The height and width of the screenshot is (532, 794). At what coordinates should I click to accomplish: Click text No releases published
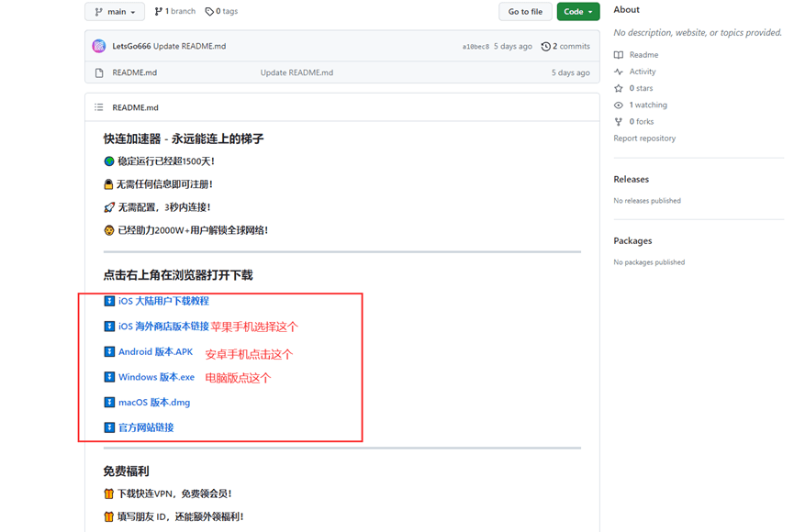(647, 201)
